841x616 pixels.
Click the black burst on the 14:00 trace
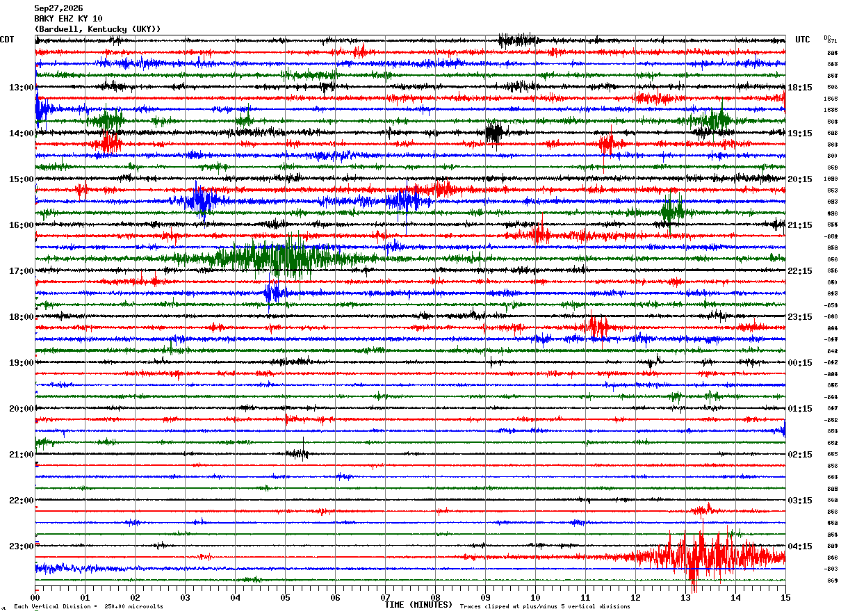click(495, 132)
